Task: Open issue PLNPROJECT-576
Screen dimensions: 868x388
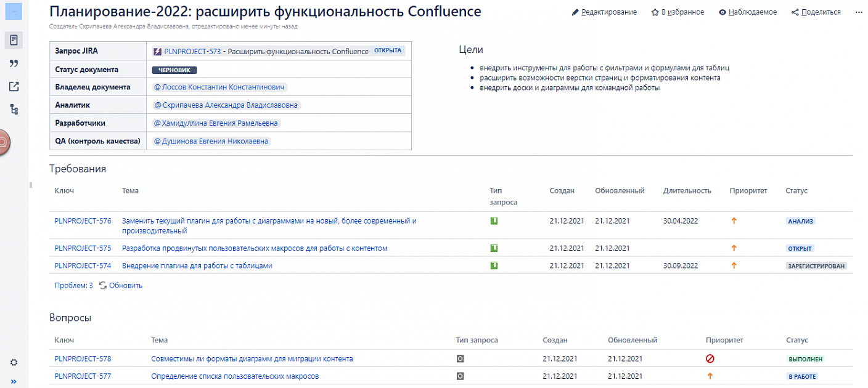Action: tap(83, 220)
